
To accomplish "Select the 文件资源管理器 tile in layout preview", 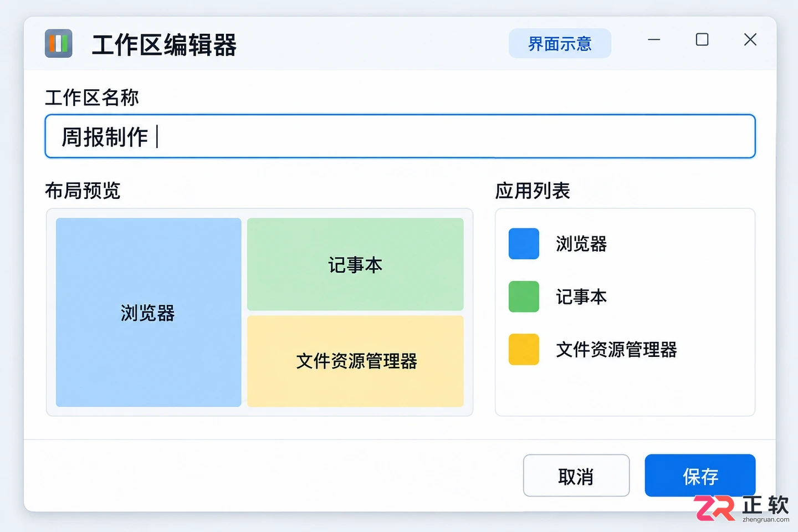I will (x=355, y=361).
